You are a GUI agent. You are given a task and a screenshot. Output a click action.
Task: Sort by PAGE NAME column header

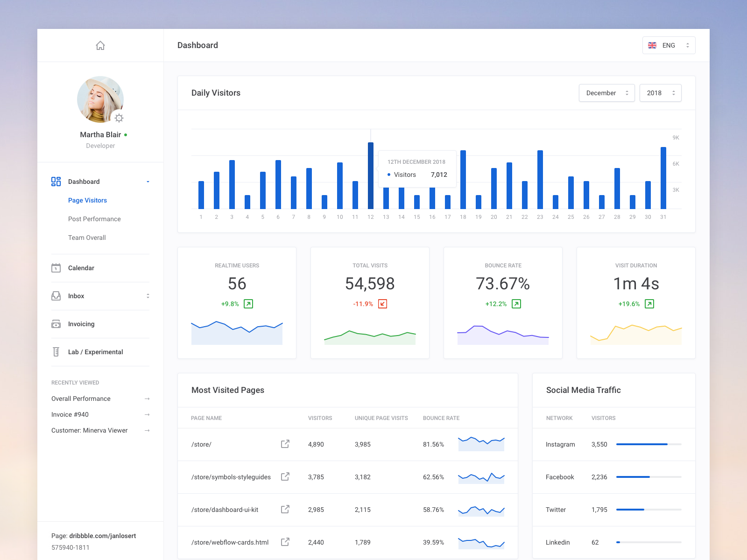[206, 418]
